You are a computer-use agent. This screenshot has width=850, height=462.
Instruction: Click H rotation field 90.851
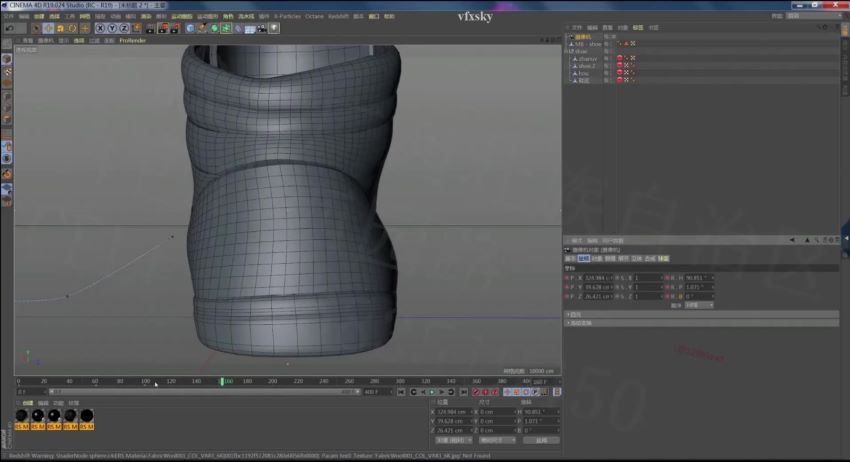pyautogui.click(x=541, y=412)
